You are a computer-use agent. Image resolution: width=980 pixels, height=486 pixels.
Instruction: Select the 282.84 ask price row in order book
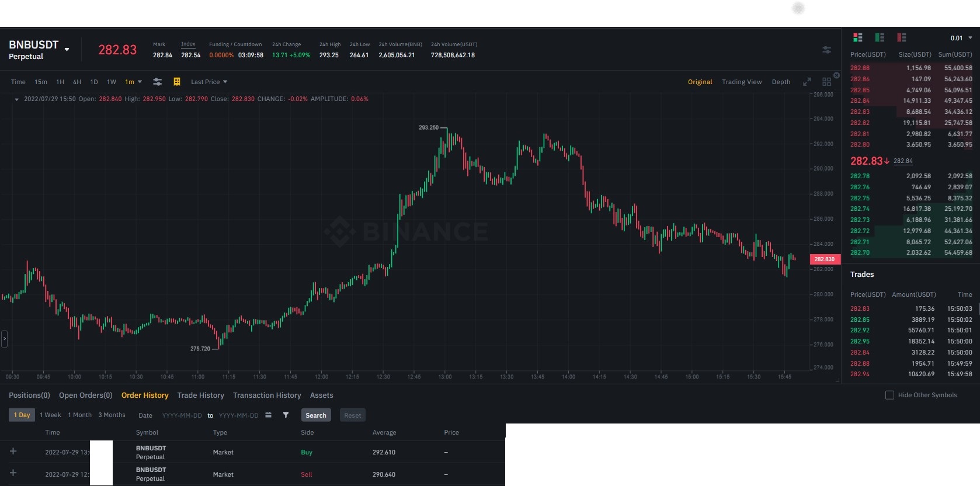(x=911, y=100)
